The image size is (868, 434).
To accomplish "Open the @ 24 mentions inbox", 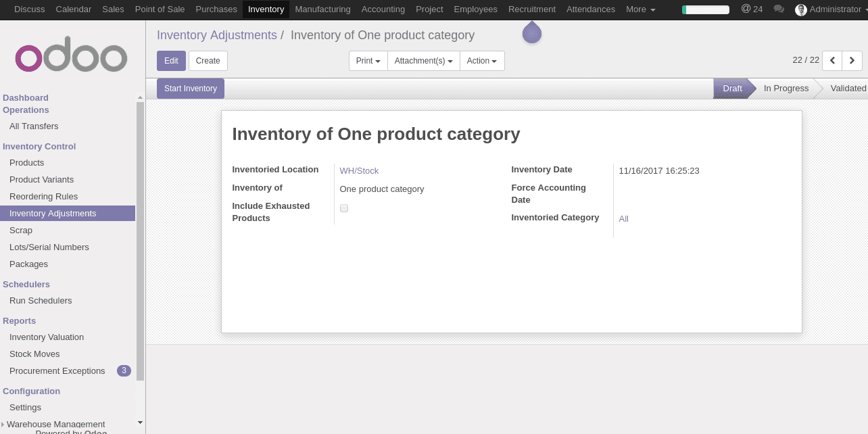I will [752, 9].
